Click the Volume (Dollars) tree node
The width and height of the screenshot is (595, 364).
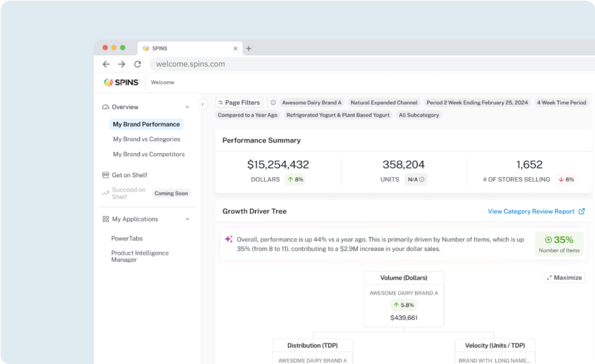pyautogui.click(x=404, y=299)
